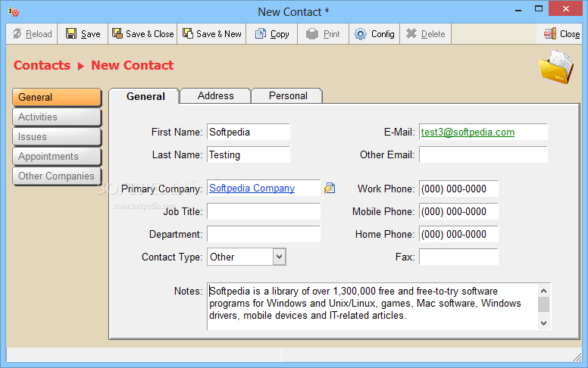The image size is (588, 368).
Task: Click inside the Notes text area
Action: tap(372, 306)
